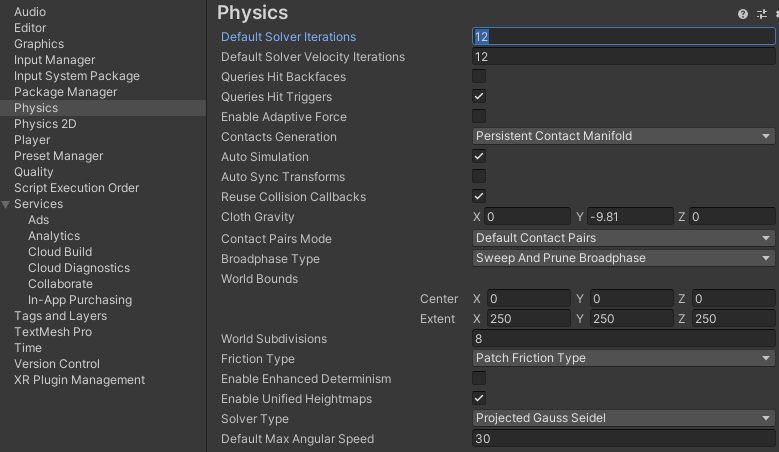The image size is (779, 452).
Task: Click the World Bounds label
Action: click(x=259, y=279)
